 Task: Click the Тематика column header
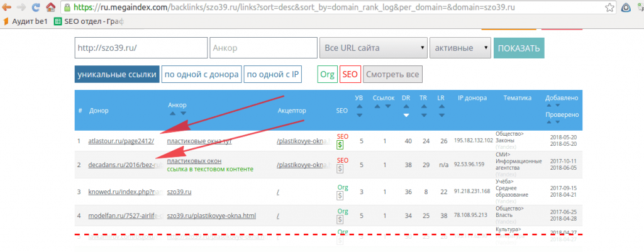[x=517, y=98]
